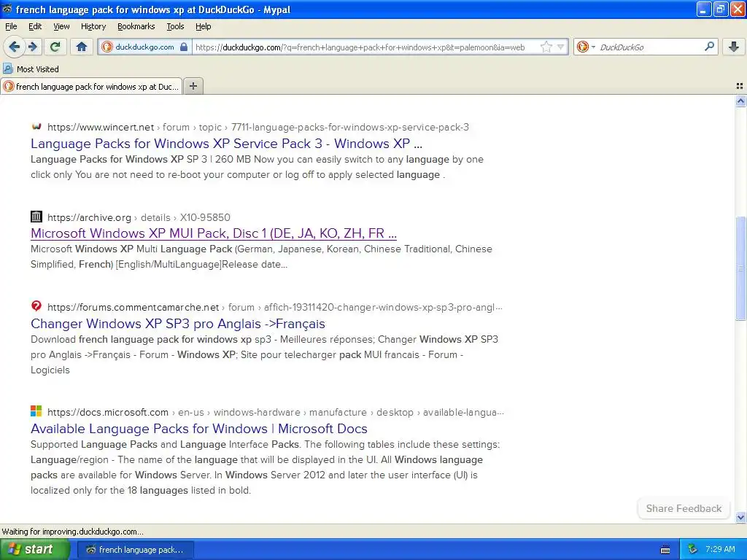Open the File menu
This screenshot has width=747, height=560.
click(11, 26)
